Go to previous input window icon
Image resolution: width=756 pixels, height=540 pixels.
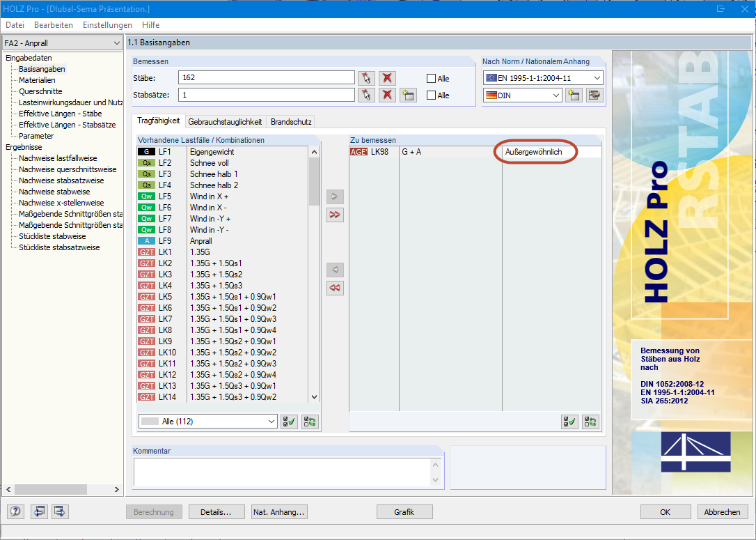(39, 511)
